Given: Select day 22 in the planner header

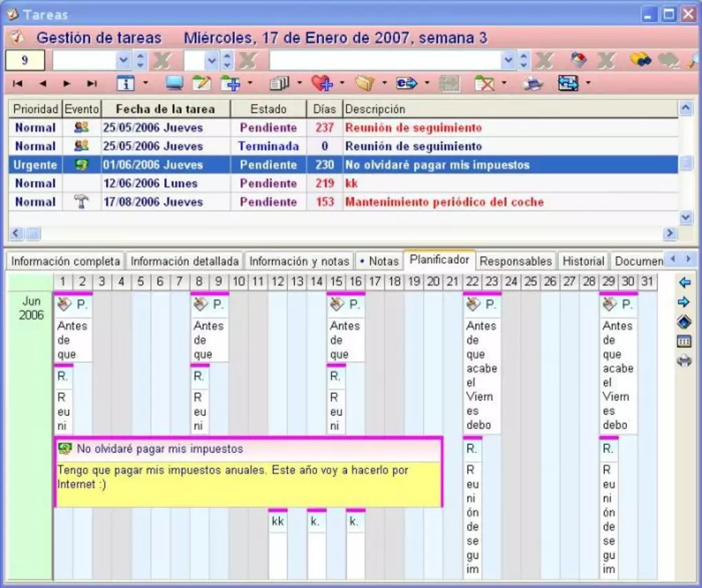Looking at the screenshot, I should click(x=472, y=282).
